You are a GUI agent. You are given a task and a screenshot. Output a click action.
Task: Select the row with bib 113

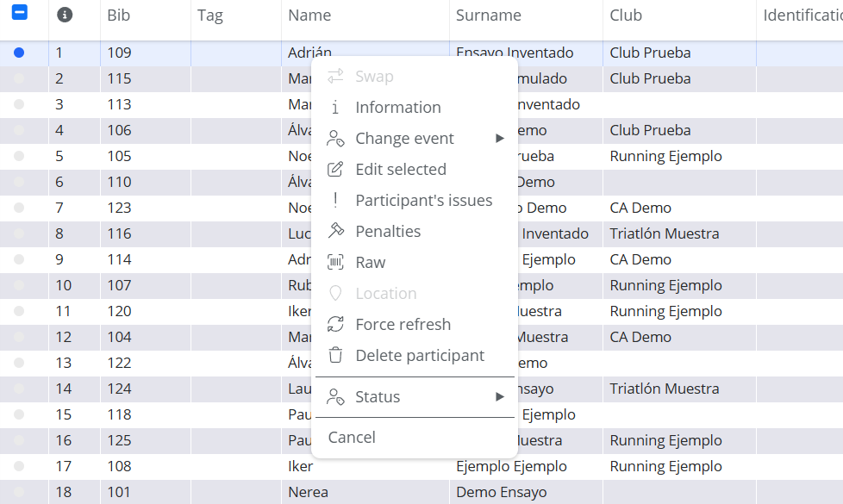coord(19,104)
